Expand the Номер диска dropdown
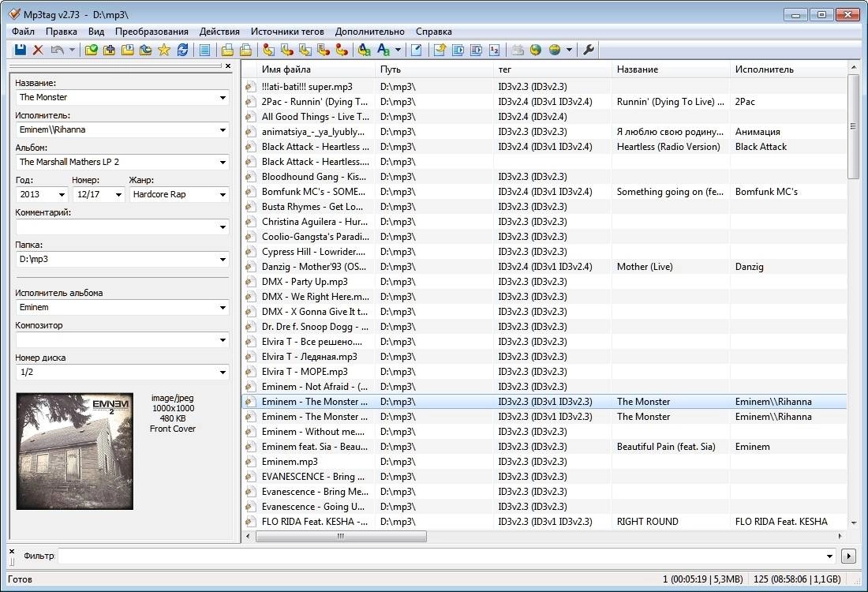Image resolution: width=868 pixels, height=592 pixels. pyautogui.click(x=223, y=372)
